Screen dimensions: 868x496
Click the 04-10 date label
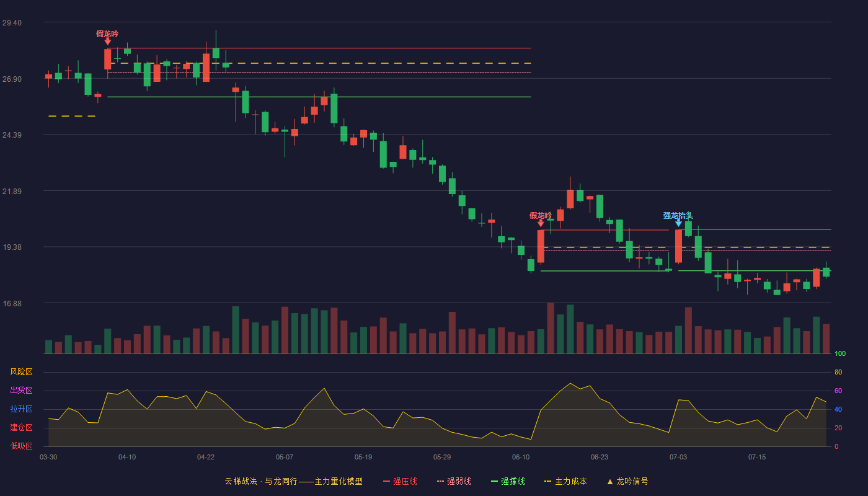(x=127, y=457)
